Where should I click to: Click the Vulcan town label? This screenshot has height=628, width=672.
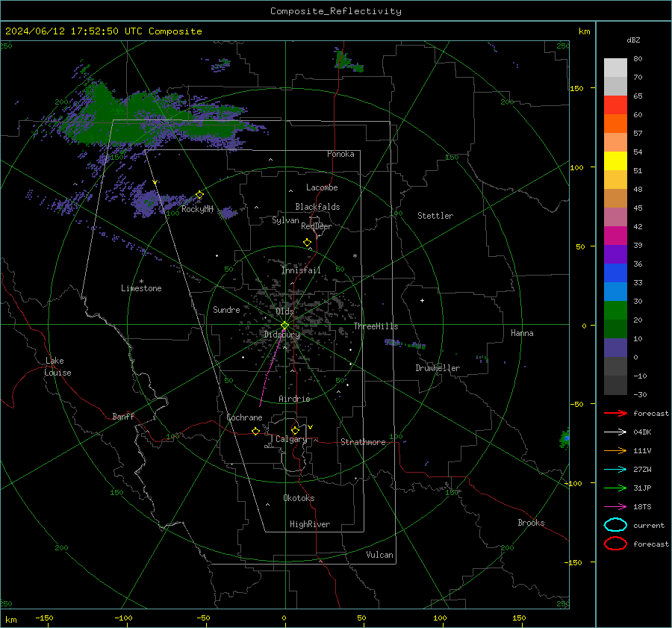click(379, 555)
